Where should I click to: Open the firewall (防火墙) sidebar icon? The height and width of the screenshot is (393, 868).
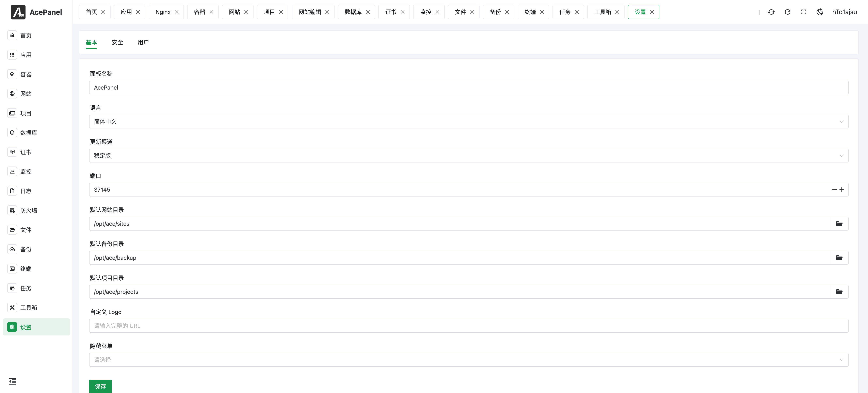pos(12,210)
